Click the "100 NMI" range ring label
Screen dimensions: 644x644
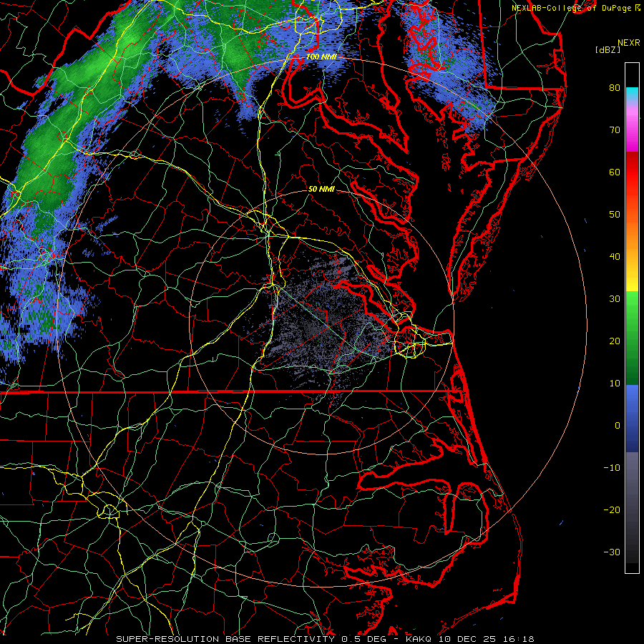[x=321, y=57]
